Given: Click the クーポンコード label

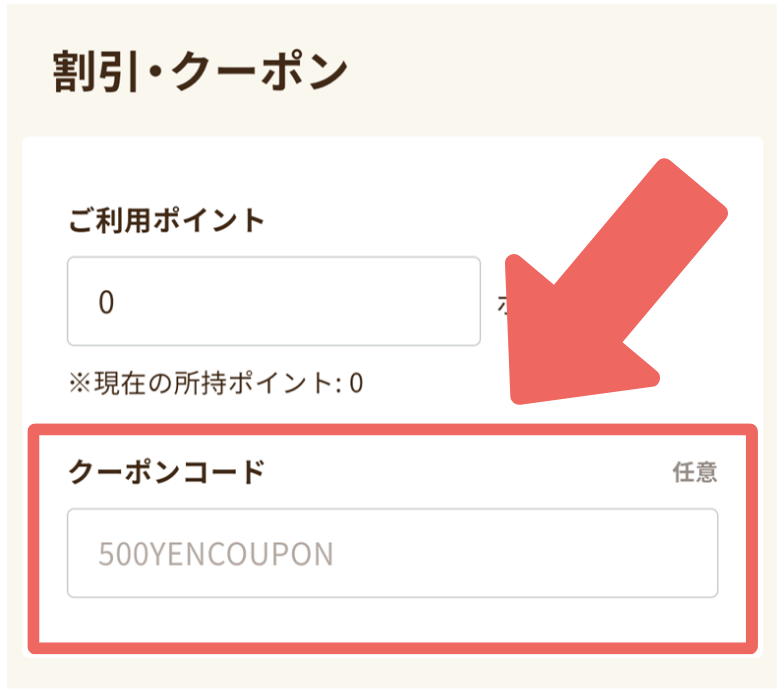Looking at the screenshot, I should [x=166, y=471].
